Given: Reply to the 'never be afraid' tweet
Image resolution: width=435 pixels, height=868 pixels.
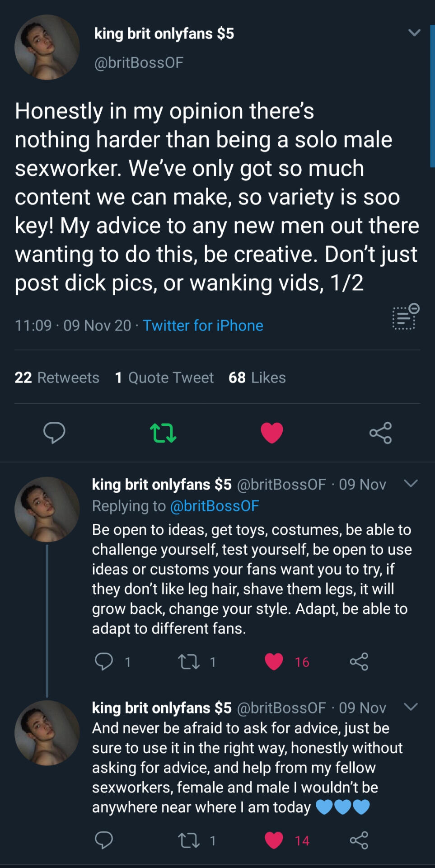Looking at the screenshot, I should 104,840.
